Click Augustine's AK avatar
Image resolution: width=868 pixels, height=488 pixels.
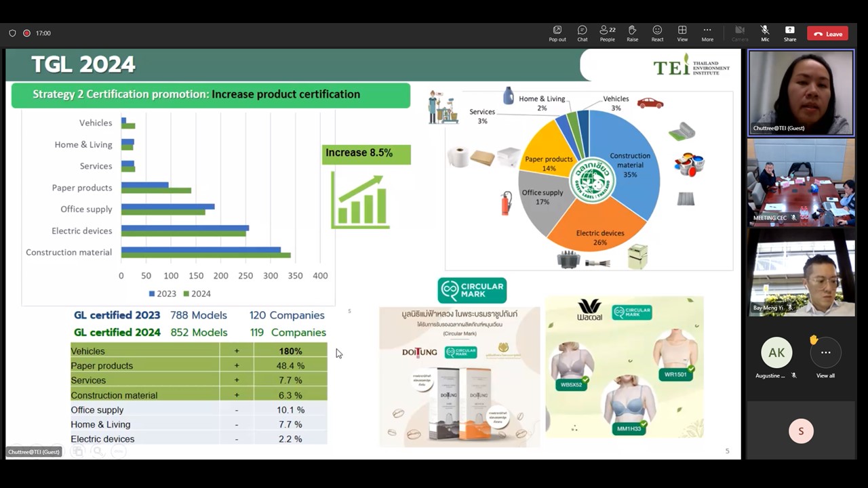776,352
